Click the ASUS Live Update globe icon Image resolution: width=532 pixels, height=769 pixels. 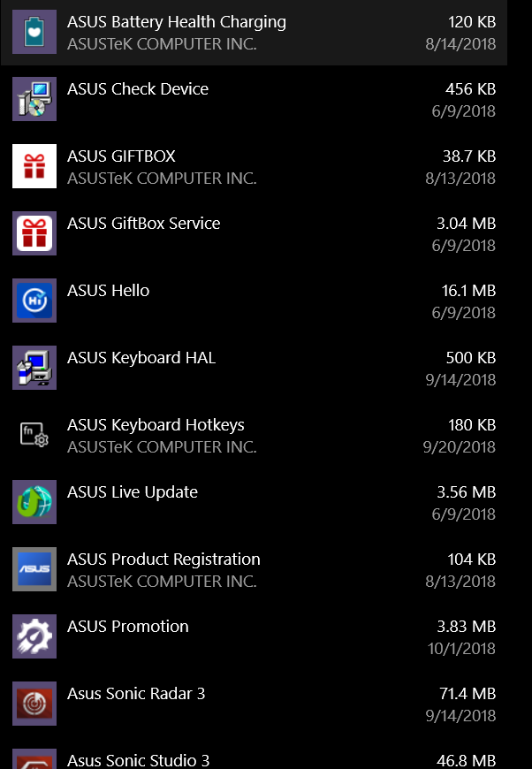tap(34, 502)
